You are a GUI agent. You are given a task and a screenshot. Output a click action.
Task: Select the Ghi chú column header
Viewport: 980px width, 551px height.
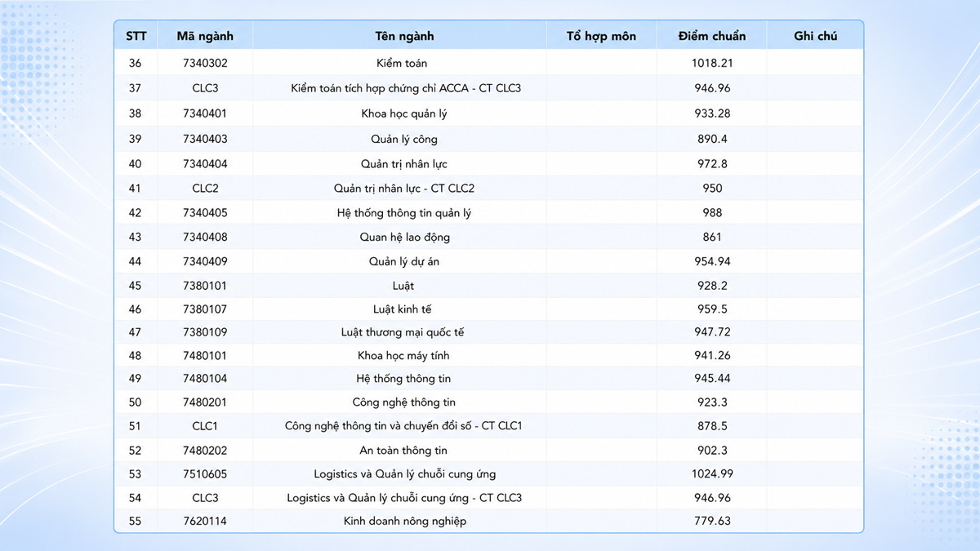[x=815, y=36]
